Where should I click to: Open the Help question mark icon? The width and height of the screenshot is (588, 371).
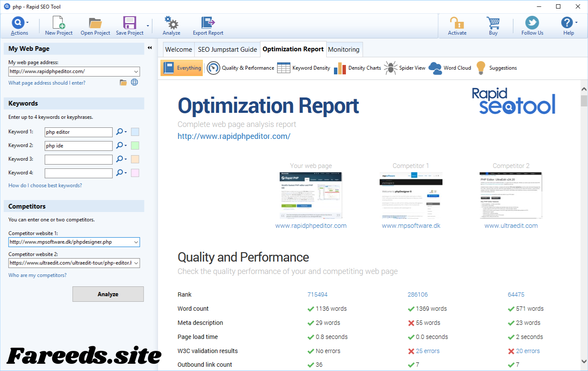(x=567, y=23)
